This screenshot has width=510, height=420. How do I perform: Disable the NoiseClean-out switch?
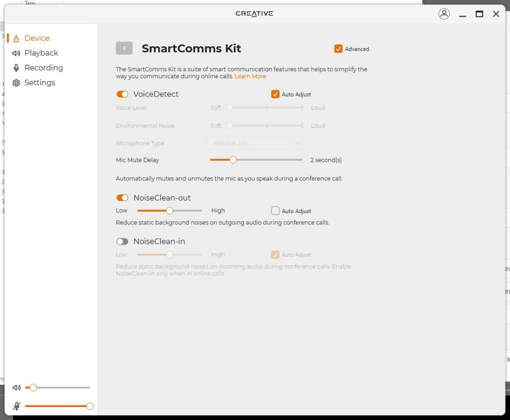pyautogui.click(x=122, y=198)
